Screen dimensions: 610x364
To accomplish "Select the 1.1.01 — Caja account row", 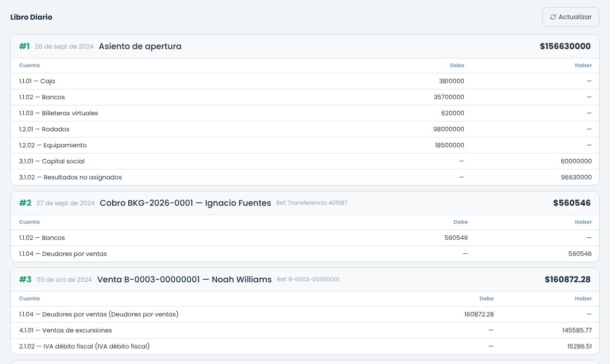I will [305, 81].
